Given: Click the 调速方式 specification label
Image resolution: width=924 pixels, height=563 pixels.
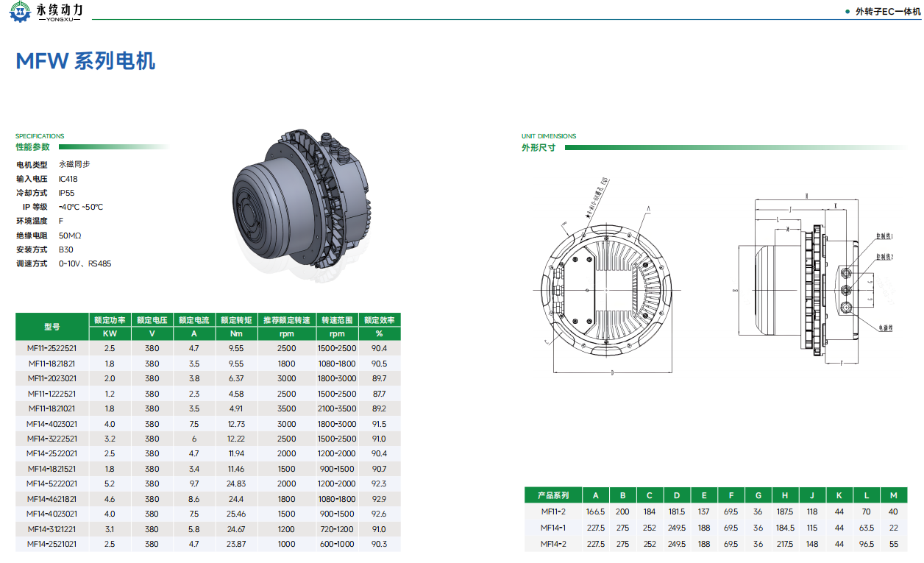Looking at the screenshot, I should [x=32, y=263].
